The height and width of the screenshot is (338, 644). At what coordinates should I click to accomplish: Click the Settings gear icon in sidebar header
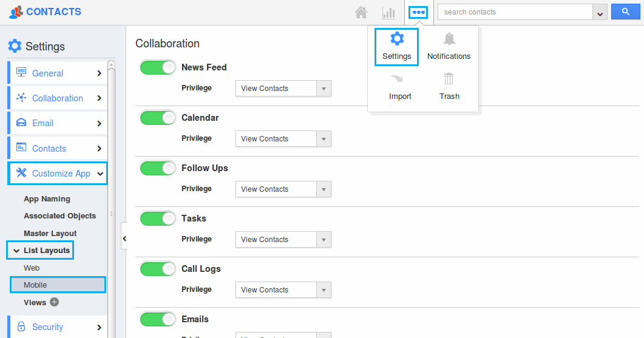pyautogui.click(x=15, y=46)
